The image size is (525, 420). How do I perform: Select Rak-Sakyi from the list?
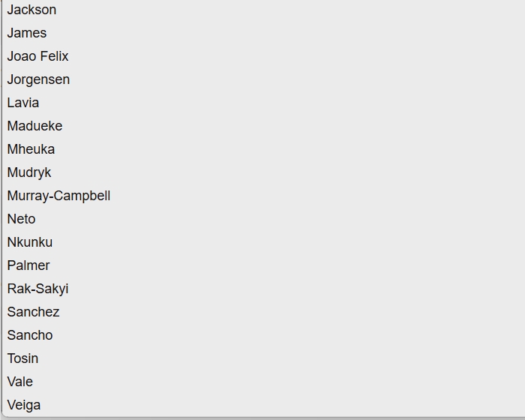(37, 289)
